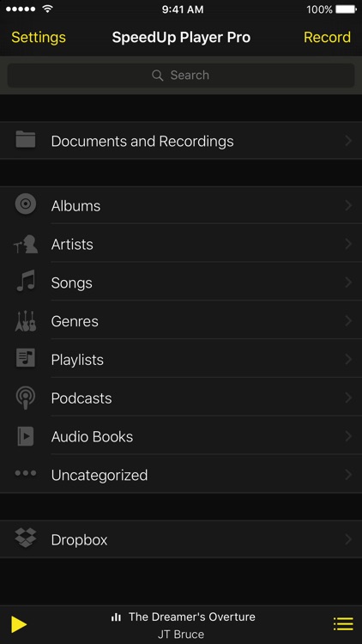Tap the Albums disc icon

point(26,204)
